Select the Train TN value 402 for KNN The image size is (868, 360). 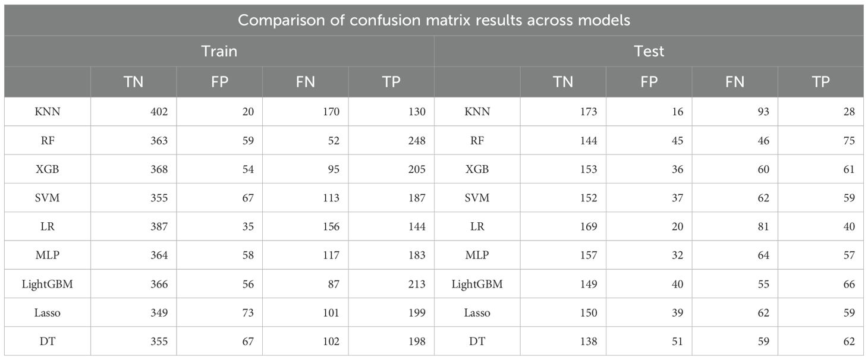pos(159,112)
